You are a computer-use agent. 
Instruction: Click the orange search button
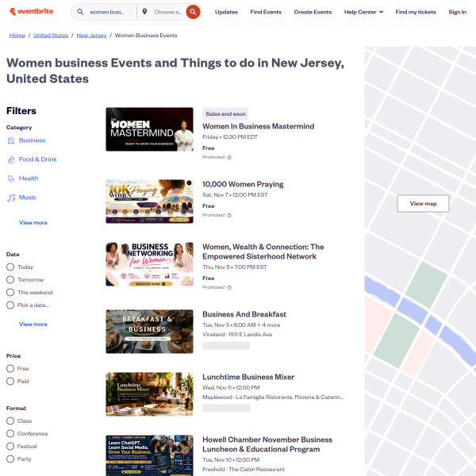(193, 12)
